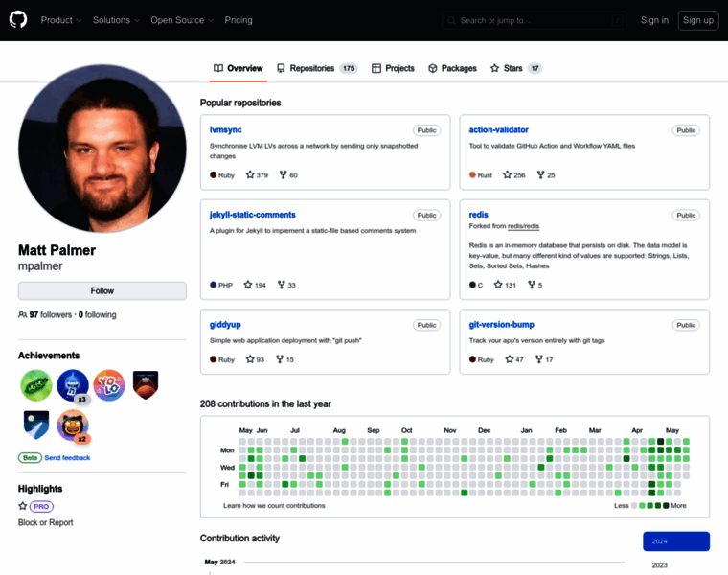The width and height of the screenshot is (728, 575).
Task: Click the book icon on Overview tab
Action: (x=218, y=68)
